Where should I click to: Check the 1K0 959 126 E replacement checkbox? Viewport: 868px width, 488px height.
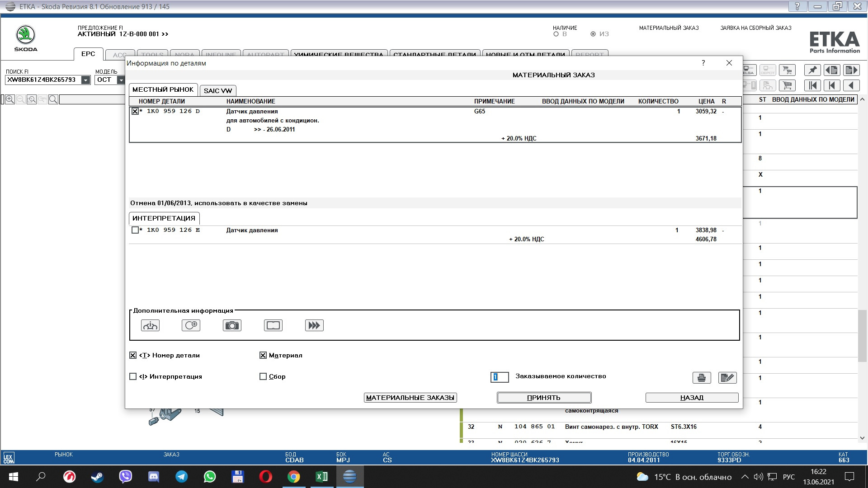click(x=135, y=230)
